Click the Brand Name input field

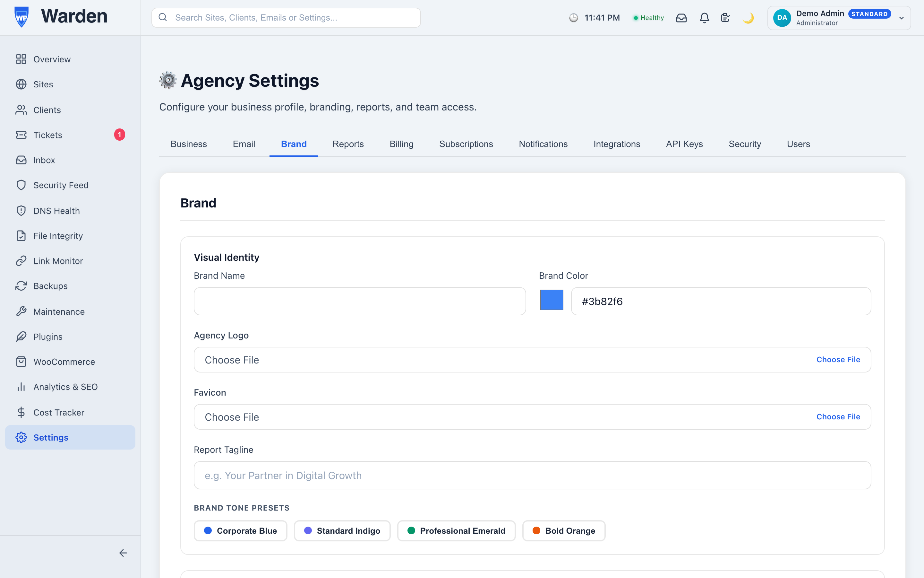(360, 301)
